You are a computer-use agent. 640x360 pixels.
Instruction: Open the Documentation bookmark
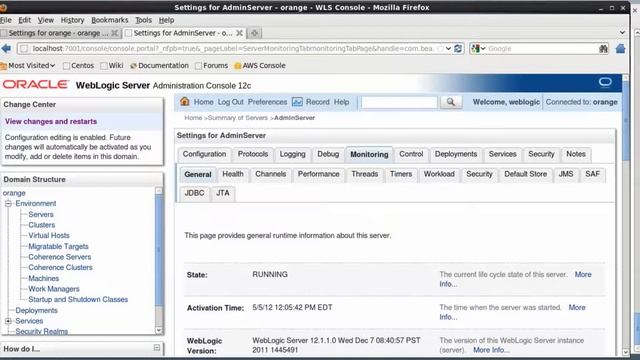pyautogui.click(x=159, y=66)
